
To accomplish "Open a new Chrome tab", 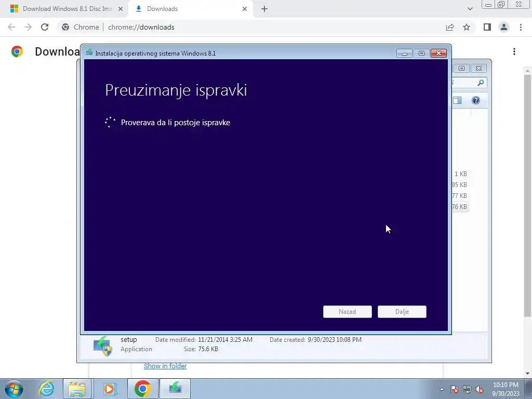I will (264, 9).
